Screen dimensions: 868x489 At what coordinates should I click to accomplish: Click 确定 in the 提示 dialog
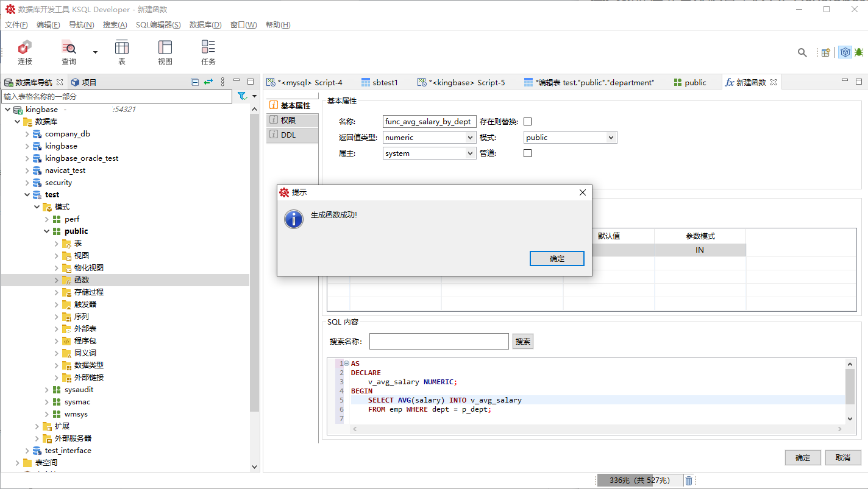tap(557, 259)
